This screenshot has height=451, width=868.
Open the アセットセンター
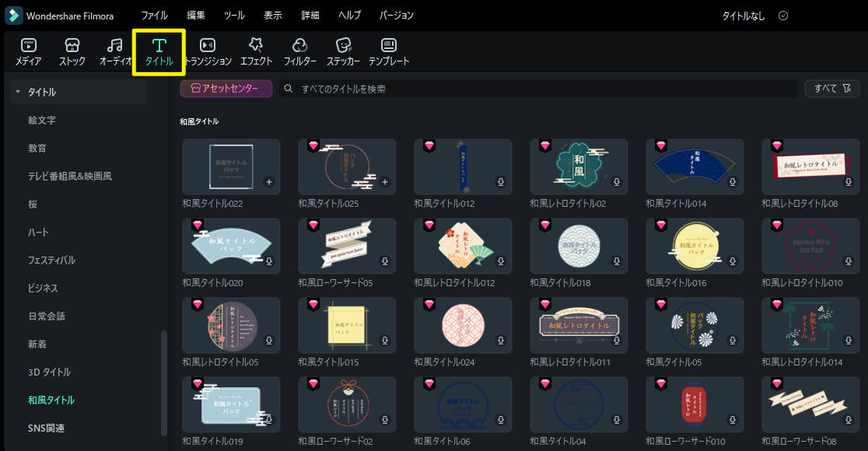click(x=225, y=89)
